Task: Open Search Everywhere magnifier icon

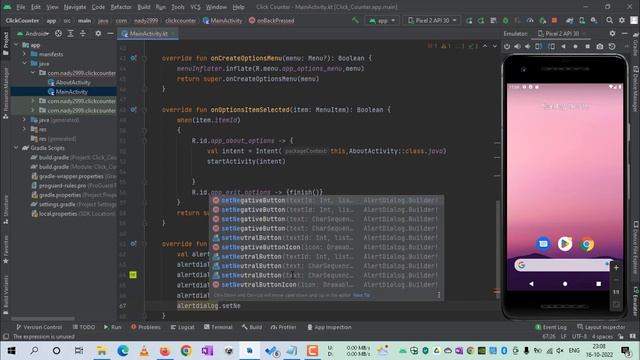Action: tap(609, 20)
